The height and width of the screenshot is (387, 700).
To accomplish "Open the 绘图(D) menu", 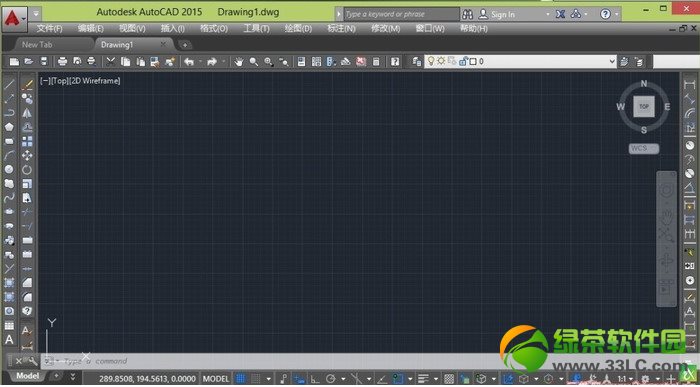I will [298, 29].
